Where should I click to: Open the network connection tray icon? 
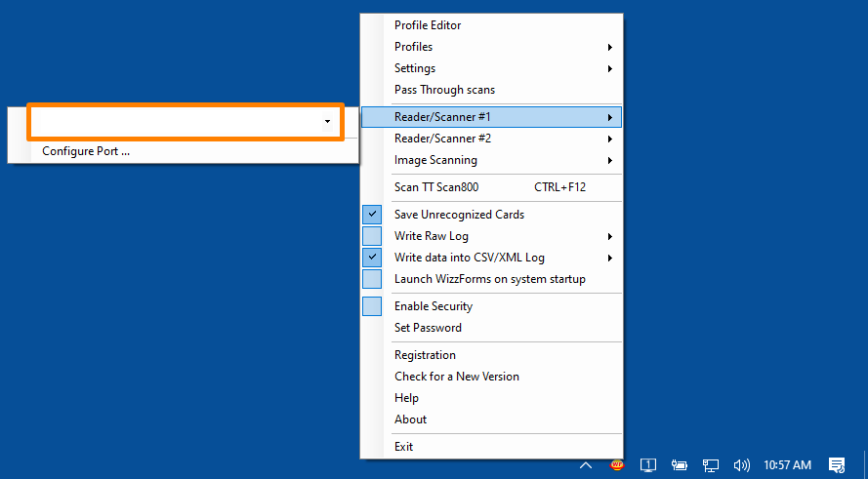tap(711, 465)
